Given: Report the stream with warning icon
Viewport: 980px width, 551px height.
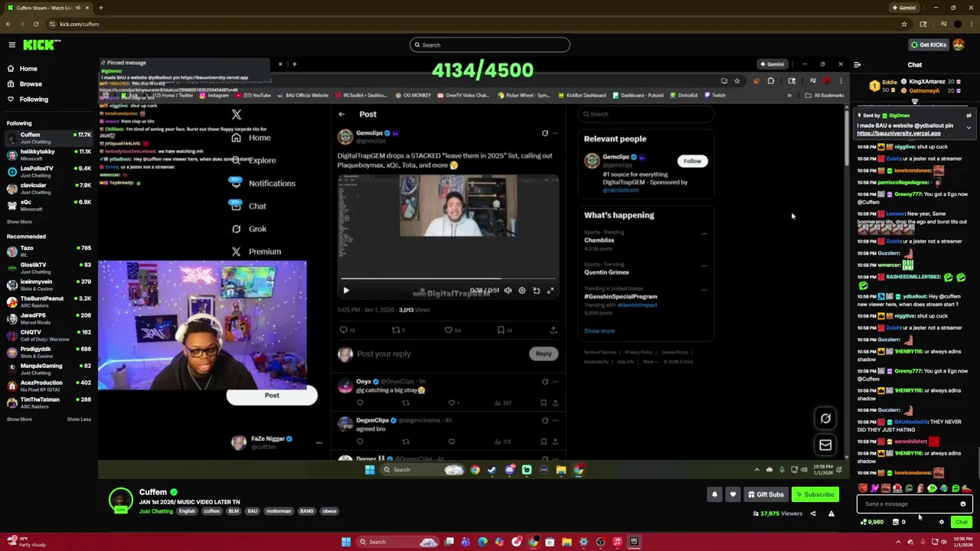Looking at the screenshot, I should pyautogui.click(x=831, y=514).
